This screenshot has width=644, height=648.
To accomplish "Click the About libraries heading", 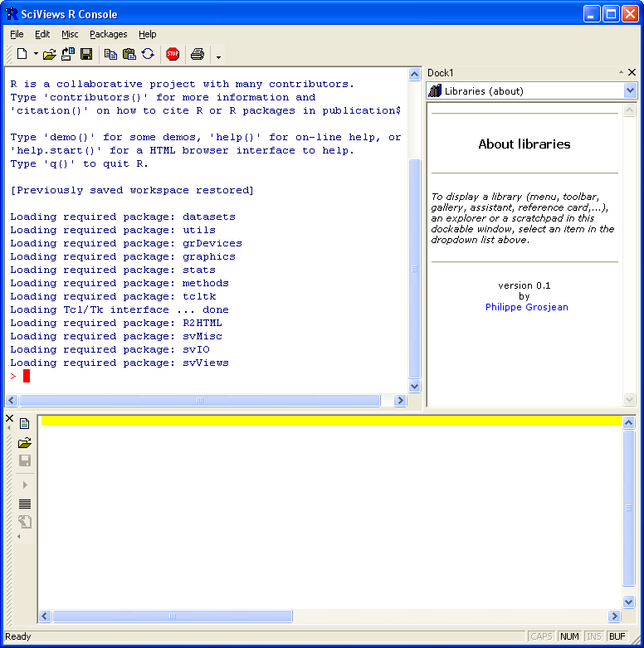I will (524, 144).
